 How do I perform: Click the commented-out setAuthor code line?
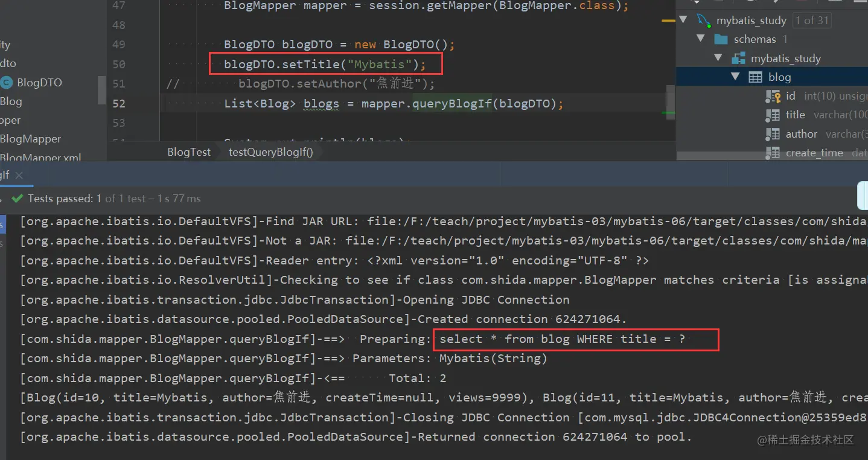pos(301,84)
